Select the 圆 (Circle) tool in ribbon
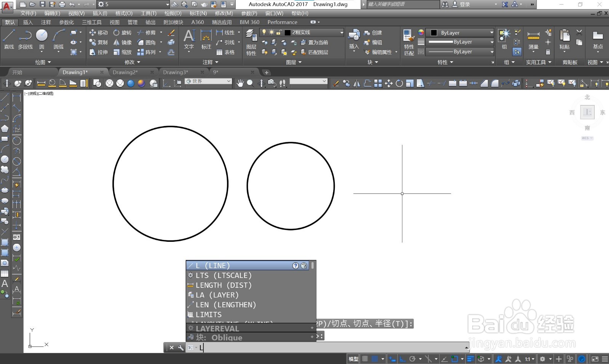This screenshot has width=609, height=364. point(42,39)
